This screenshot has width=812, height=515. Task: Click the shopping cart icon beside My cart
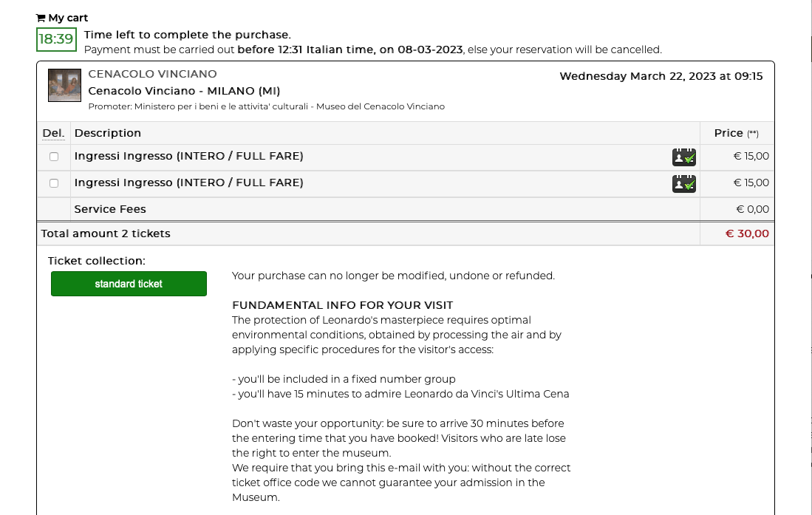41,18
